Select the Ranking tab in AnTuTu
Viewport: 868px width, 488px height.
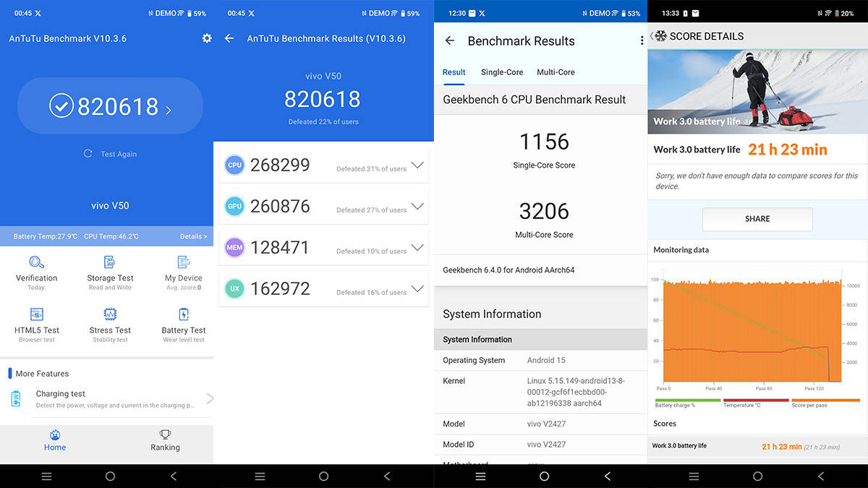[x=165, y=440]
